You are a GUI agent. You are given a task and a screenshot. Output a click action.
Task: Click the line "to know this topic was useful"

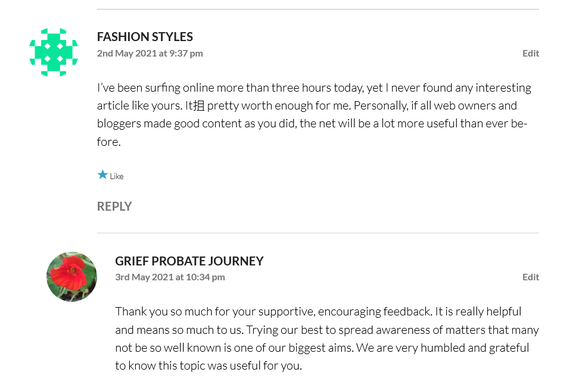209,365
